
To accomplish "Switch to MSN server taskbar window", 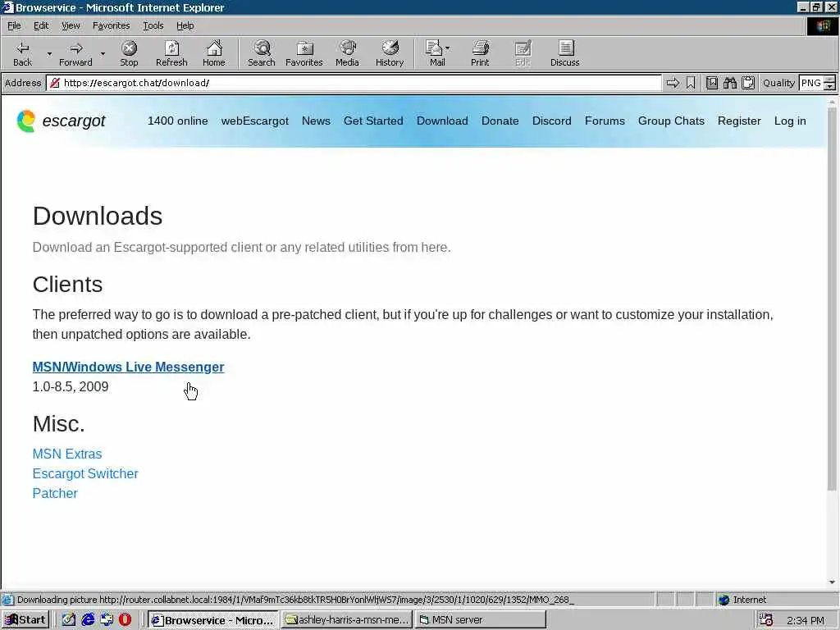I will pos(480,620).
